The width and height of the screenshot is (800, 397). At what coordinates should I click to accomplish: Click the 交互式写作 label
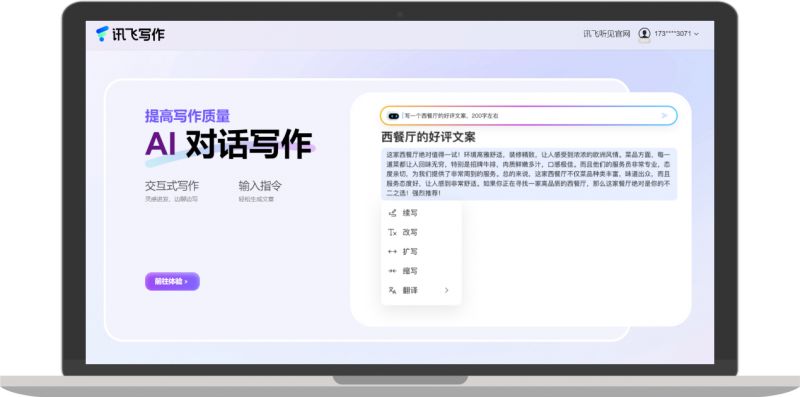pyautogui.click(x=172, y=186)
